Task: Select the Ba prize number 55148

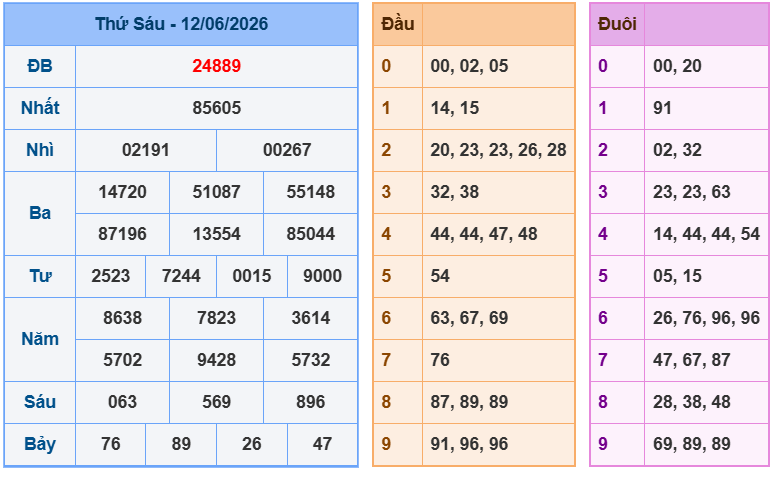Action: click(x=311, y=192)
